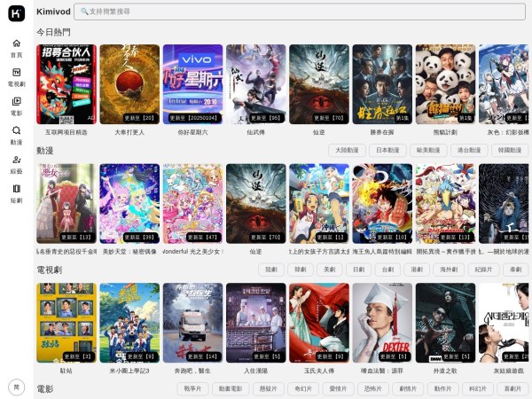Click the 简 language switch button

pos(16,387)
